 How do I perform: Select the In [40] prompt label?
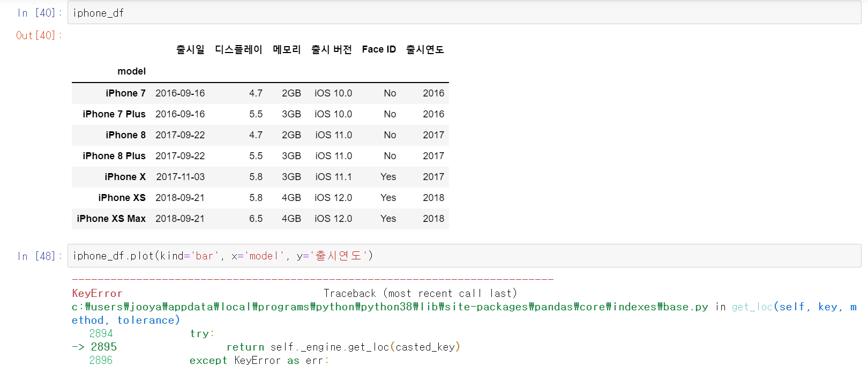coord(40,13)
